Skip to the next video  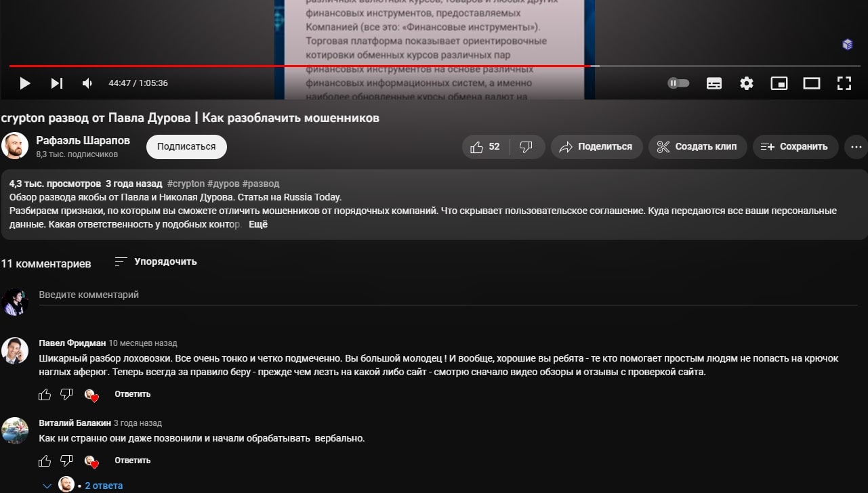tap(57, 83)
